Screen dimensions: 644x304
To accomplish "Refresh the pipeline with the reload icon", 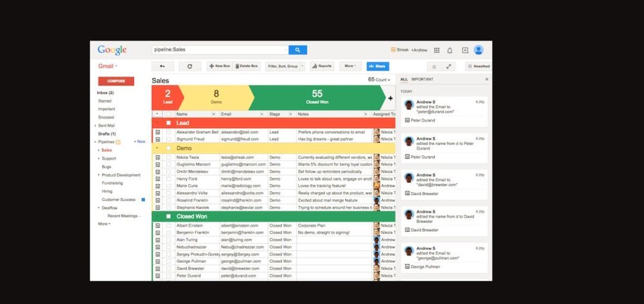I will [x=189, y=66].
